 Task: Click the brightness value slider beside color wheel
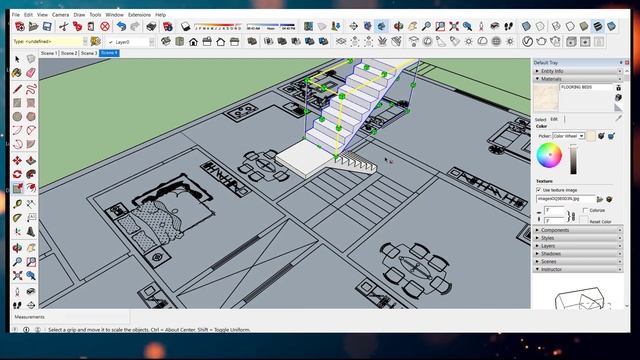(x=573, y=159)
